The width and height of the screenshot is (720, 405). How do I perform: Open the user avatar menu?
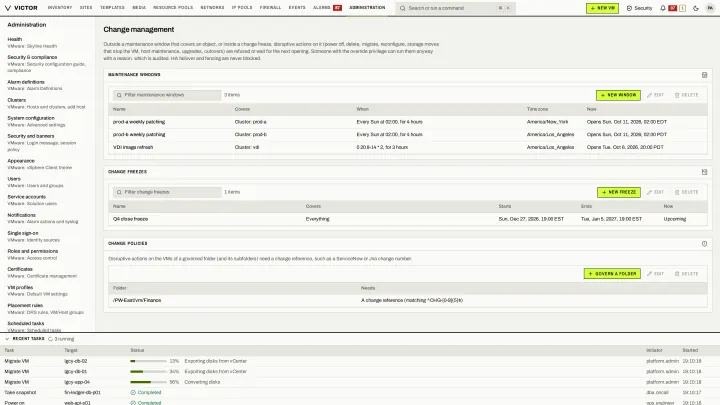point(710,8)
